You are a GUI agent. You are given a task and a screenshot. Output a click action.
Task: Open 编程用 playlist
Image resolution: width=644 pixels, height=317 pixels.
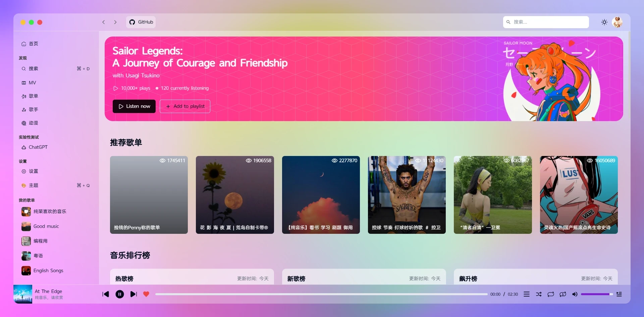(56, 241)
